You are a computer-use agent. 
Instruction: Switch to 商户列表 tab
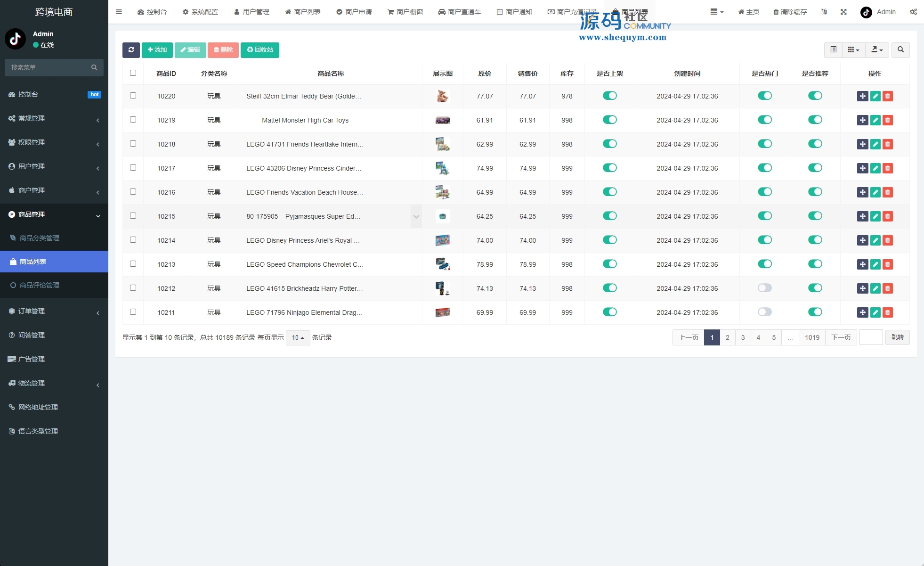pyautogui.click(x=303, y=12)
